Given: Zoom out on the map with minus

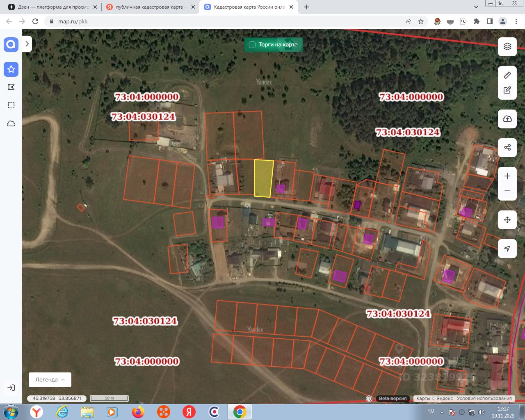Looking at the screenshot, I should 507,191.
